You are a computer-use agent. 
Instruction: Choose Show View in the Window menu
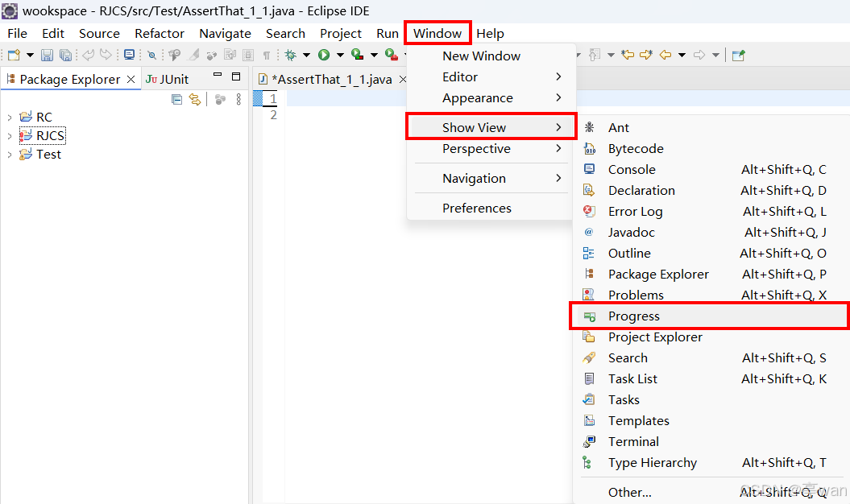[491, 127]
